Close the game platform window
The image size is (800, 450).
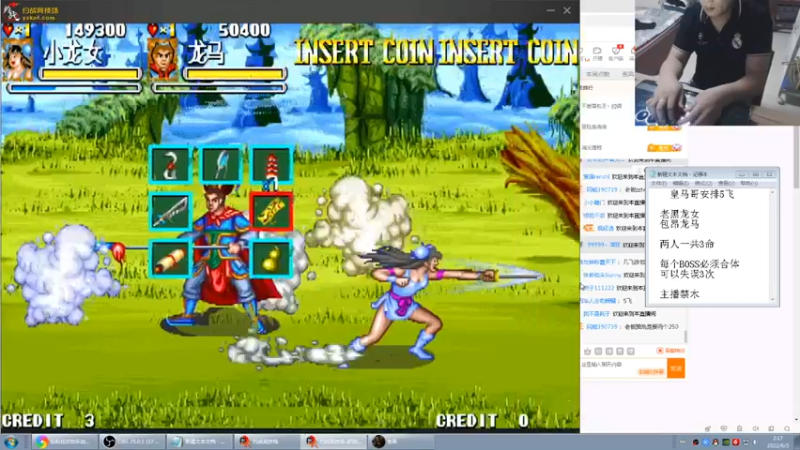tap(567, 10)
